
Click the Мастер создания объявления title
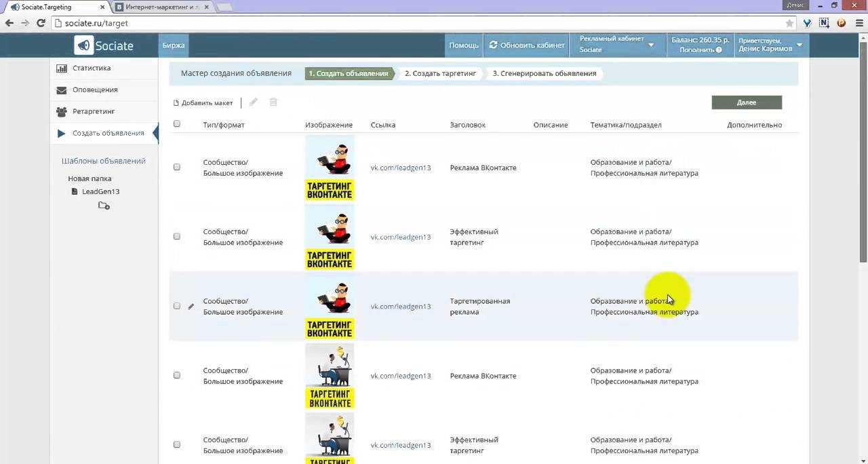point(236,73)
